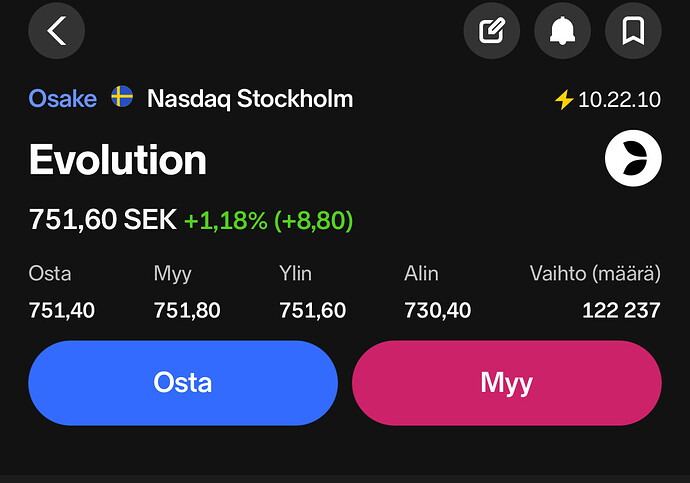Tap the Swedish flag icon
The width and height of the screenshot is (690, 483).
122,96
